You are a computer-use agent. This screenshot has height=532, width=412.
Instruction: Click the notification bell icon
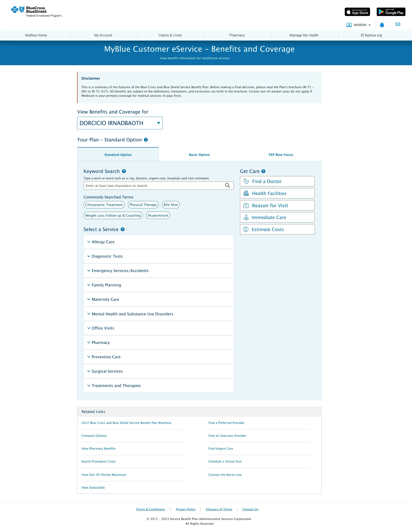coord(382,25)
